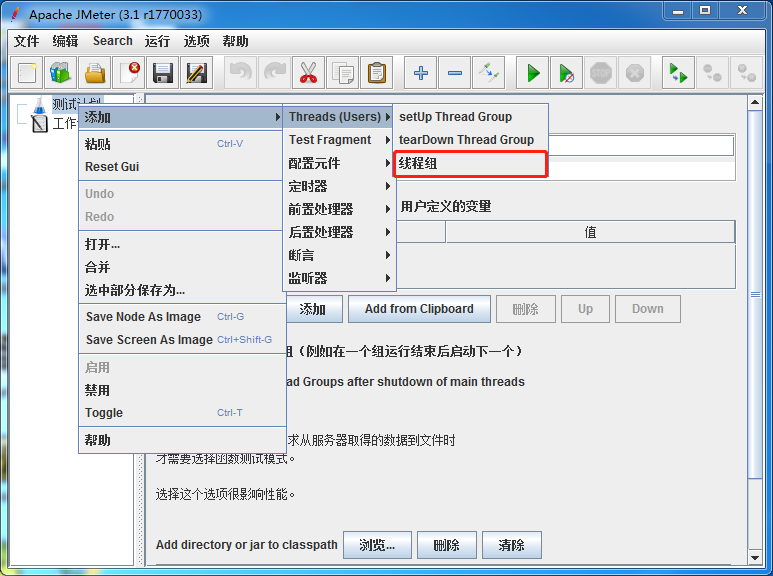Viewport: 773px width, 576px height.
Task: Click the vertical scrollbar down arrow
Action: [755, 558]
